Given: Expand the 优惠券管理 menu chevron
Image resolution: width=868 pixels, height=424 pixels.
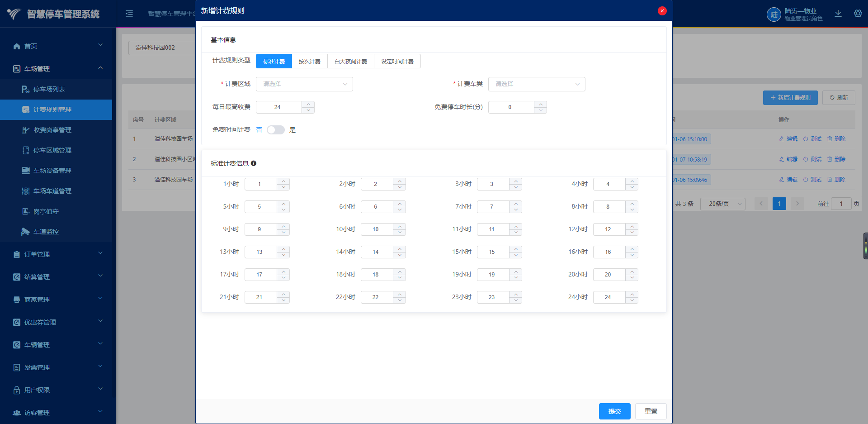Looking at the screenshot, I should point(100,321).
